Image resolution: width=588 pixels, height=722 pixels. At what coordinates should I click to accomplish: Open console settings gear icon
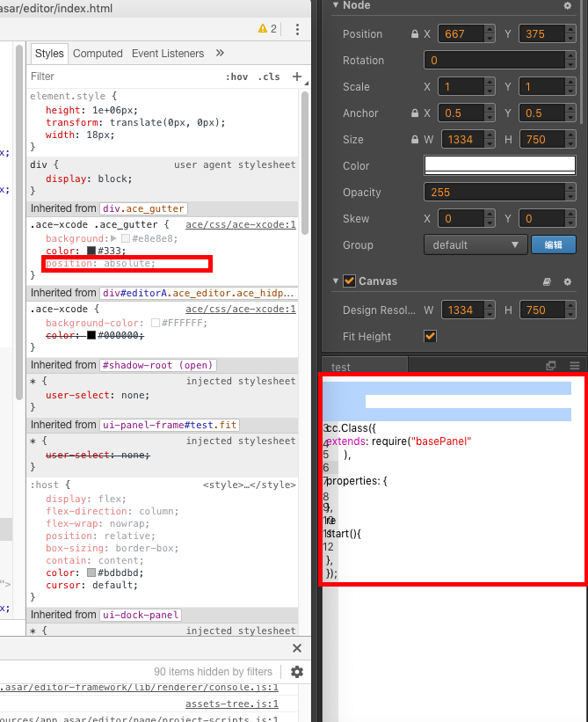(x=297, y=672)
